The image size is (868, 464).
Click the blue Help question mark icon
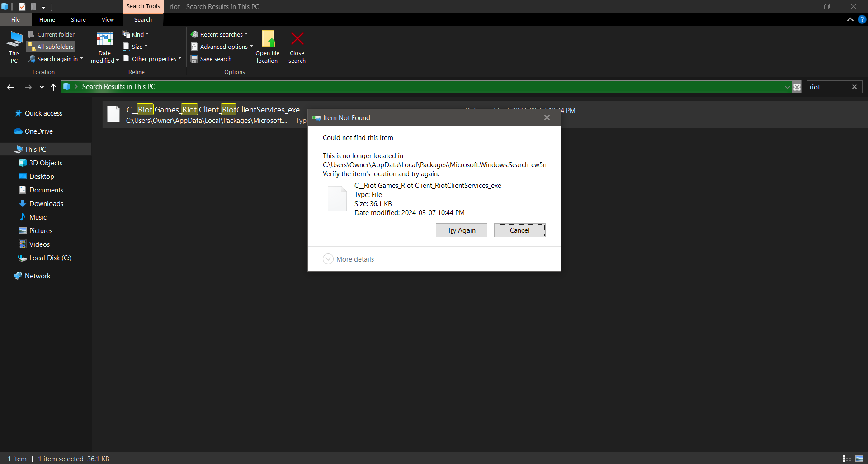862,19
